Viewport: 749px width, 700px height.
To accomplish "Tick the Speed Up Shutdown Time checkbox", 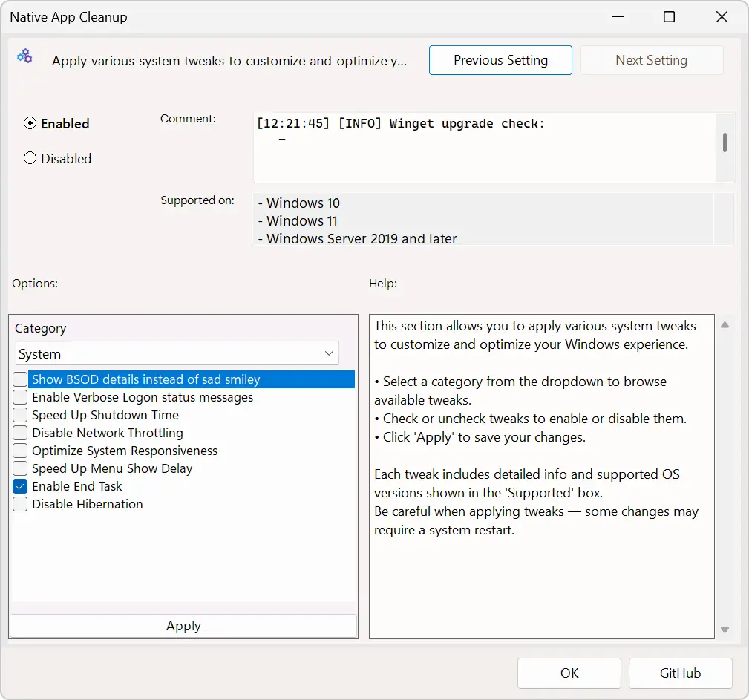I will coord(20,415).
